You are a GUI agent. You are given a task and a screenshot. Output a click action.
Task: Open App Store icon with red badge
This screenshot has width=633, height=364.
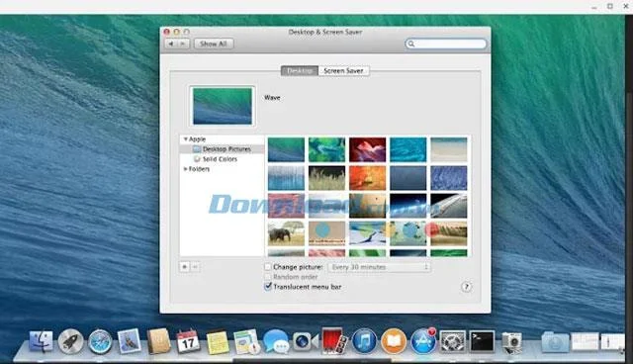click(423, 341)
